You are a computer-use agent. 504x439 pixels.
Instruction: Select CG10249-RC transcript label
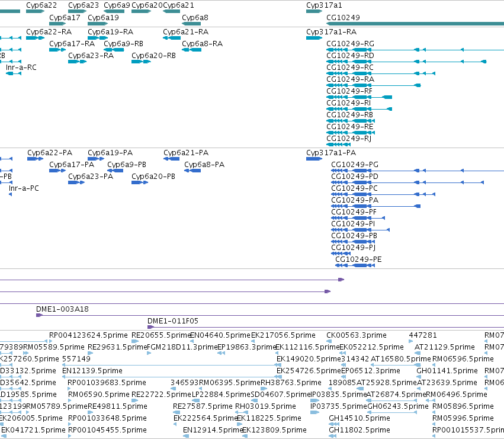(x=350, y=68)
